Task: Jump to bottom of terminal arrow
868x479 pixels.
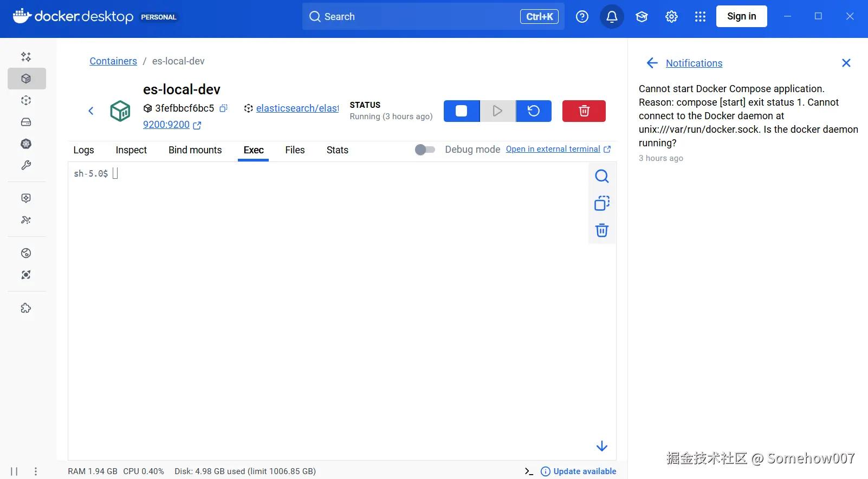Action: coord(602,446)
